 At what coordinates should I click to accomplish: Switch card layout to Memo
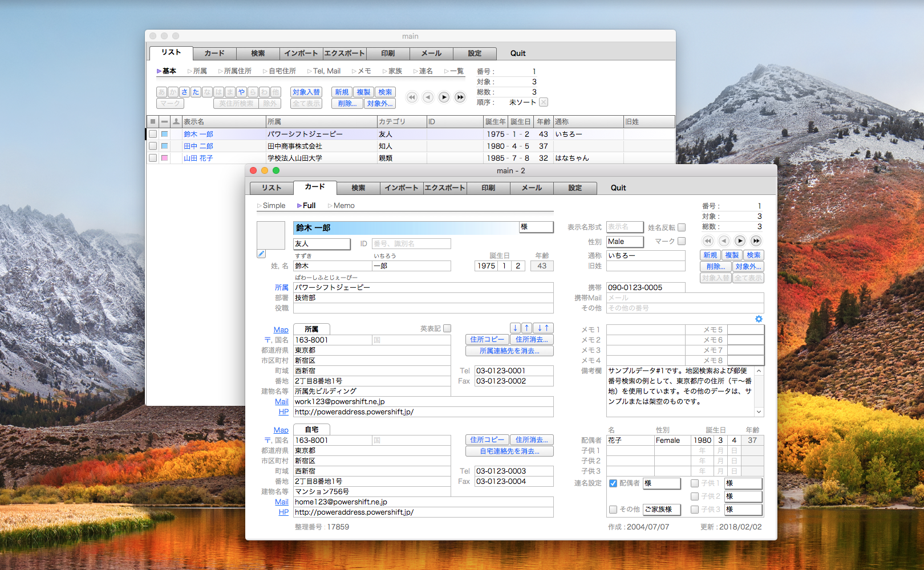pos(341,206)
